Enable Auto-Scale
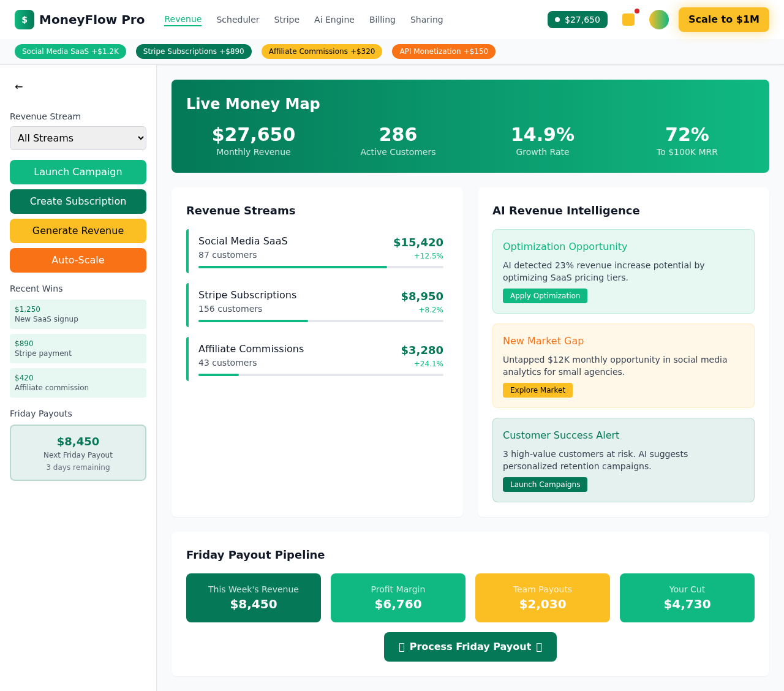Image resolution: width=784 pixels, height=691 pixels. pos(78,260)
